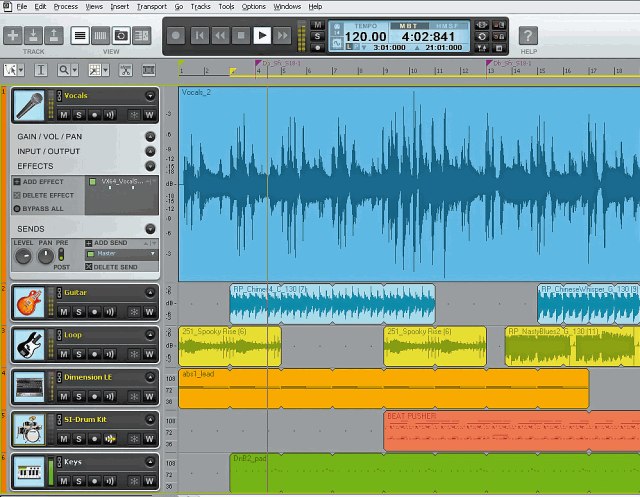Screen dimensions: 640x497
Task: Toggle global Mute M button in transport
Action: (318, 25)
